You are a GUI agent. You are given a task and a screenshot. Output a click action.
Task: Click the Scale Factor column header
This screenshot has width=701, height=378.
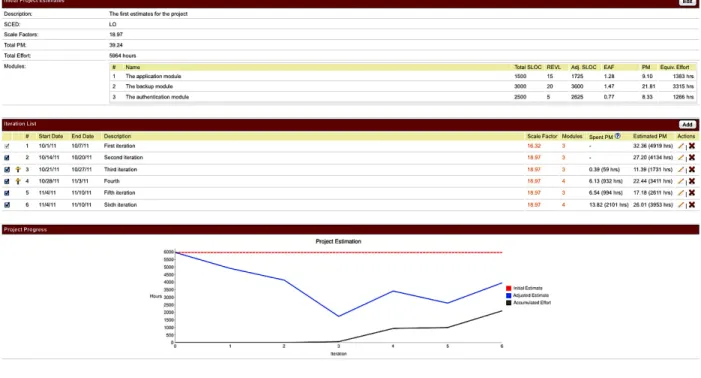point(542,136)
